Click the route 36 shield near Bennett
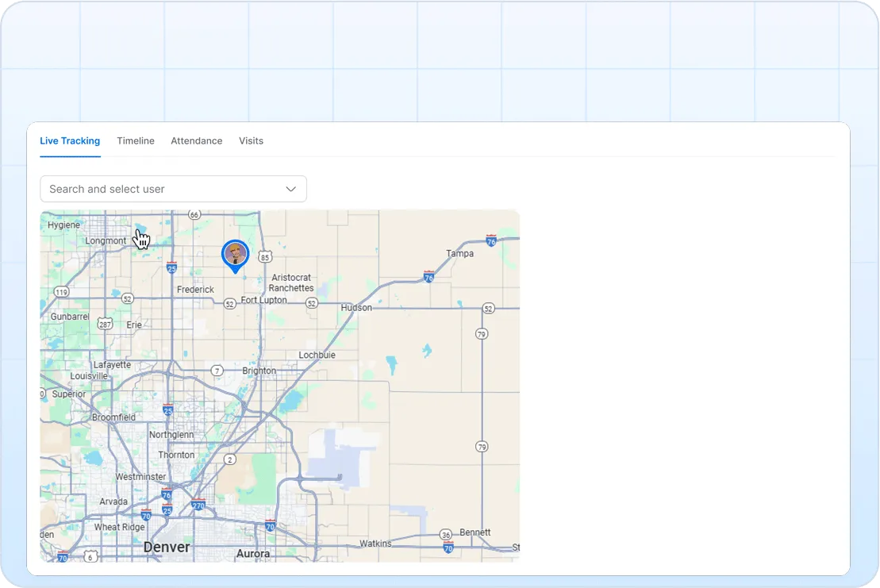The image size is (880, 588). click(x=446, y=535)
